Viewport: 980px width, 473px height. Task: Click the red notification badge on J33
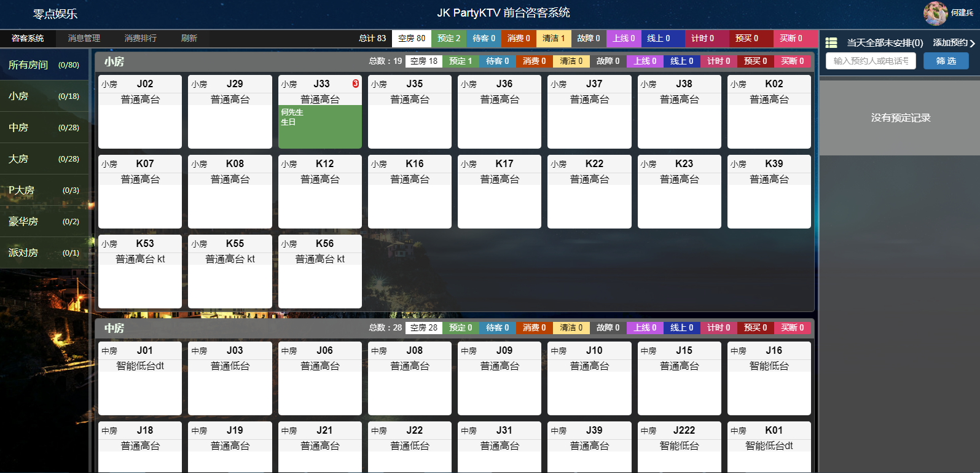(x=356, y=84)
